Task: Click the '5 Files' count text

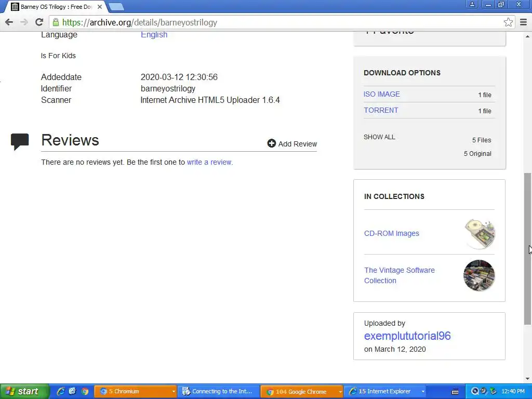Action: click(482, 140)
